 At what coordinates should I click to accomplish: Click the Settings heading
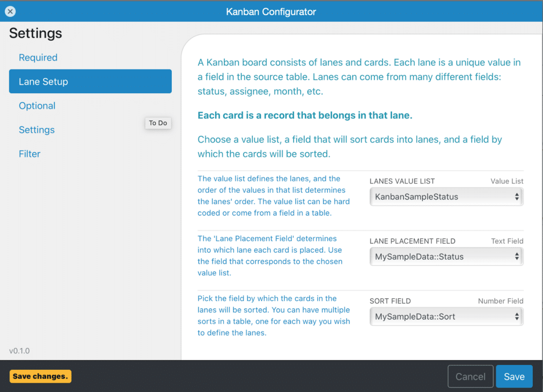36,33
